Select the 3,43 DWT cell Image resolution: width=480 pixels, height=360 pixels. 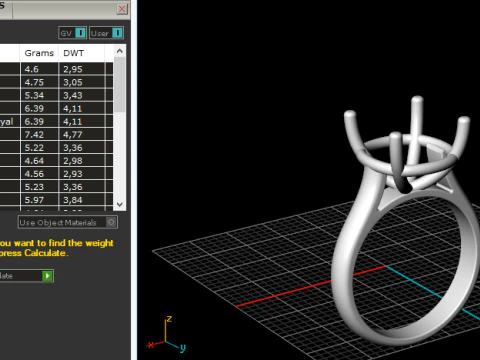pyautogui.click(x=82, y=95)
